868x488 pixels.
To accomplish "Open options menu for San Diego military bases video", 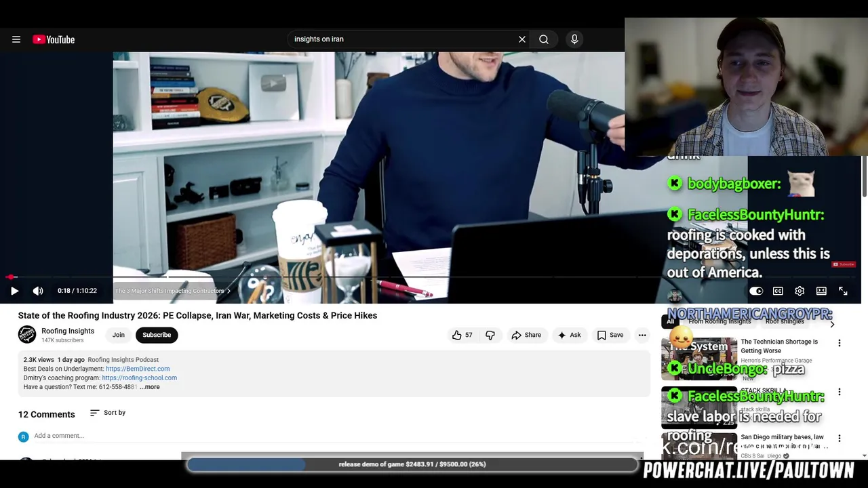I will tap(840, 439).
